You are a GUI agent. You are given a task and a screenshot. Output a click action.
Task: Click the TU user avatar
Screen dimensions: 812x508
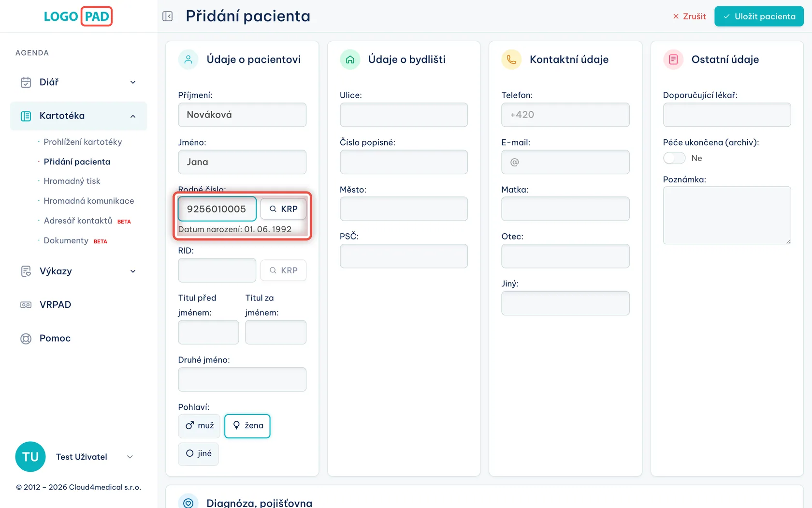pyautogui.click(x=30, y=457)
